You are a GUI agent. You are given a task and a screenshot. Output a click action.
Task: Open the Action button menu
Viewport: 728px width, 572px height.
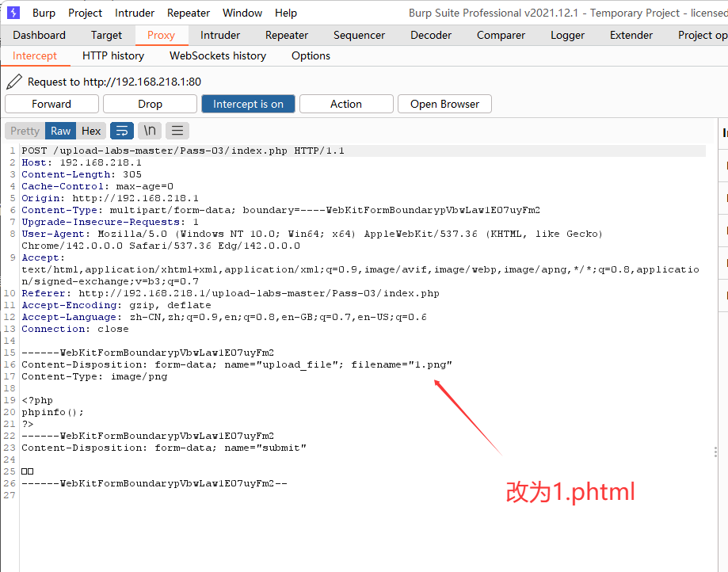(346, 104)
